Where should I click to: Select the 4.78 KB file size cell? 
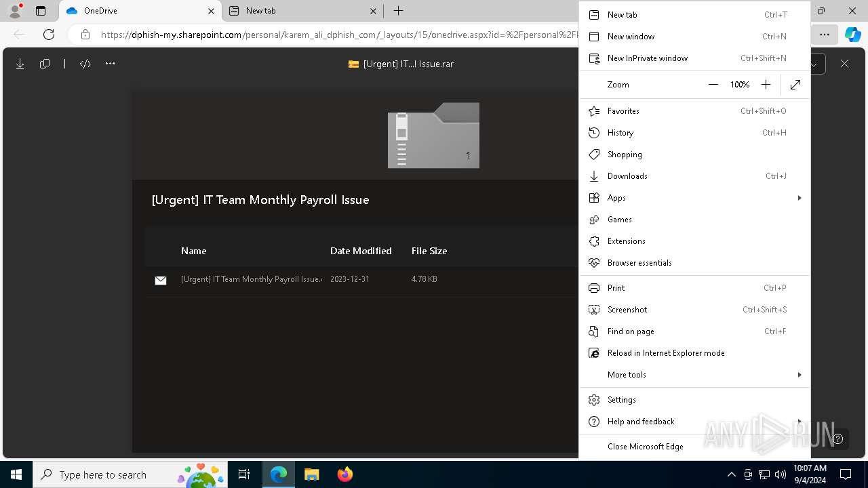pyautogui.click(x=425, y=279)
